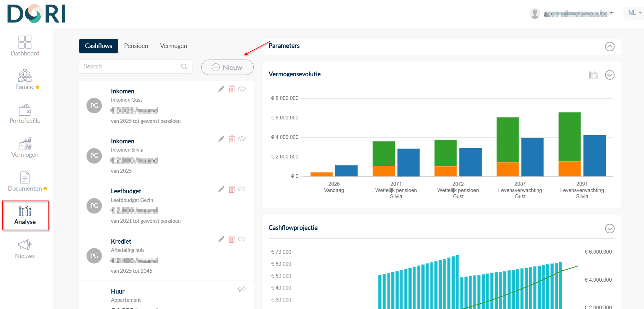Click the search magnifier icon
Image resolution: width=644 pixels, height=309 pixels.
click(184, 67)
